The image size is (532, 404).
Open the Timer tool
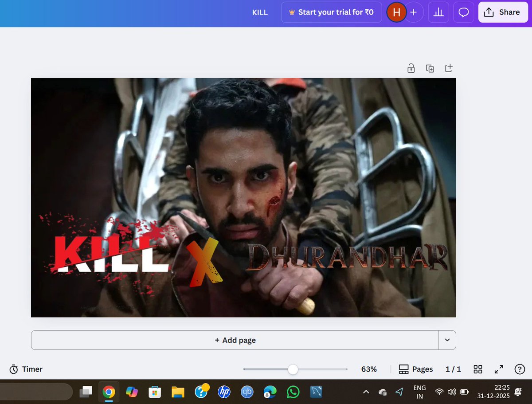(26, 369)
